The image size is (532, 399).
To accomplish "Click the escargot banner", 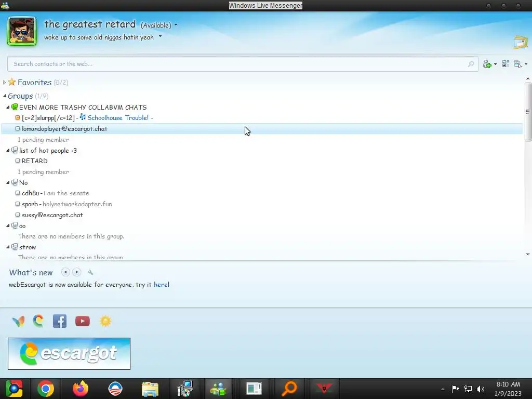I will coord(69,354).
